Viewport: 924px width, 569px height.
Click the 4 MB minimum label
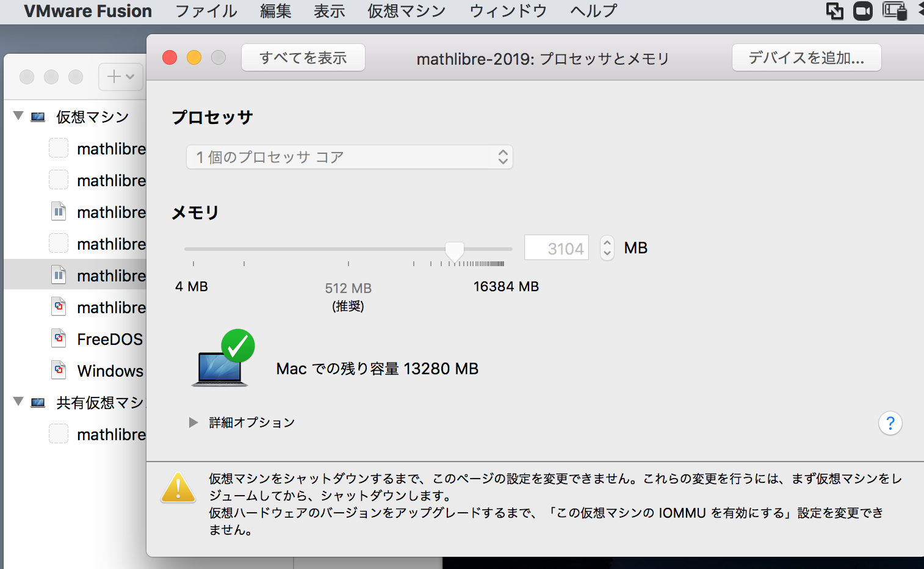(x=192, y=286)
